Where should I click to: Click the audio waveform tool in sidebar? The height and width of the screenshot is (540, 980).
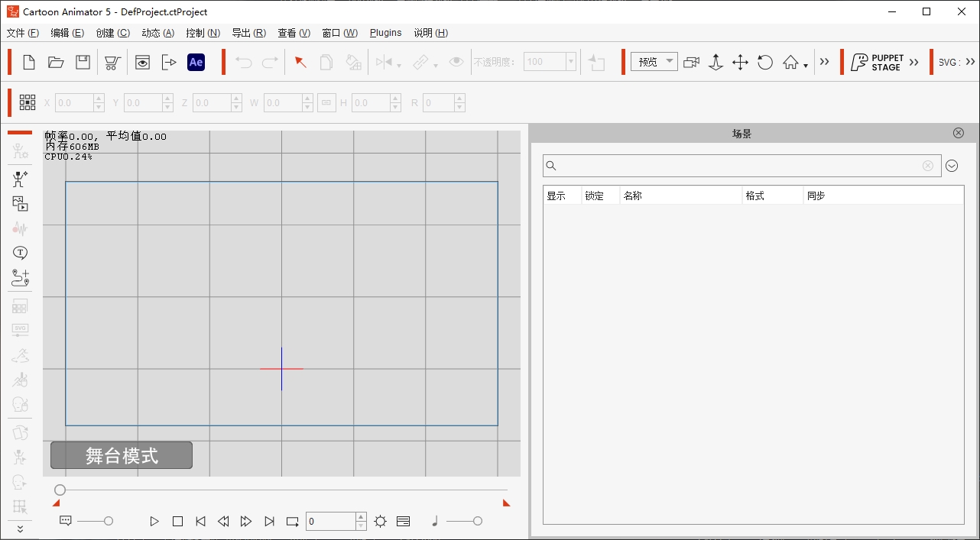tap(20, 228)
